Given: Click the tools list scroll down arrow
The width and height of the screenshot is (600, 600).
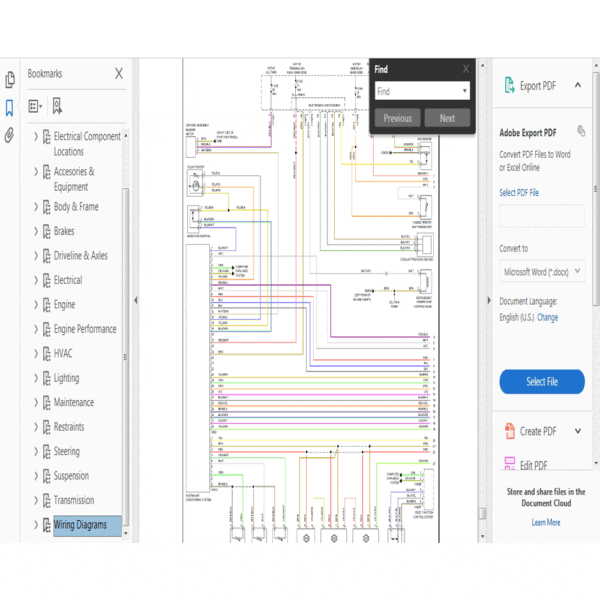Looking at the screenshot, I should [x=596, y=463].
